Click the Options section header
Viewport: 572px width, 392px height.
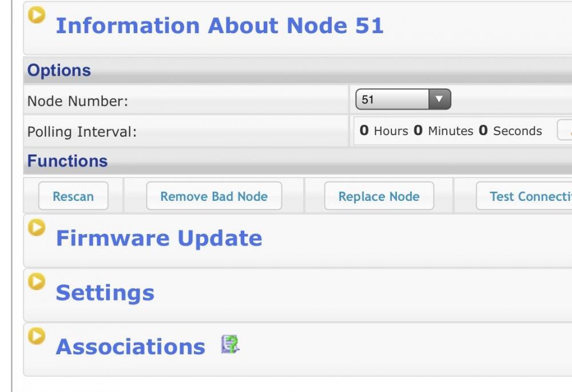coord(59,70)
